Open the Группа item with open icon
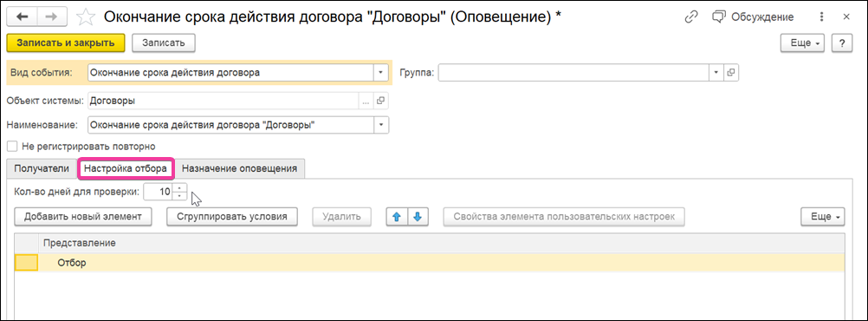 731,73
